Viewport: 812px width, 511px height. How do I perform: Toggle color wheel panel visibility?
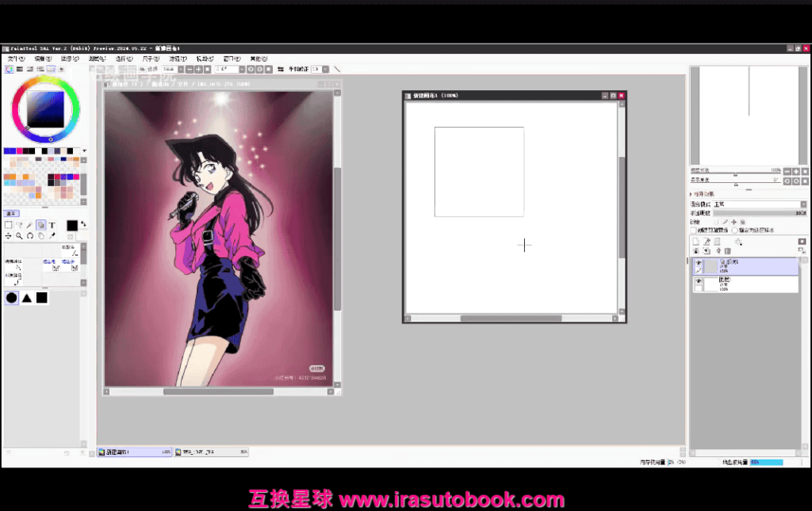pyautogui.click(x=10, y=69)
